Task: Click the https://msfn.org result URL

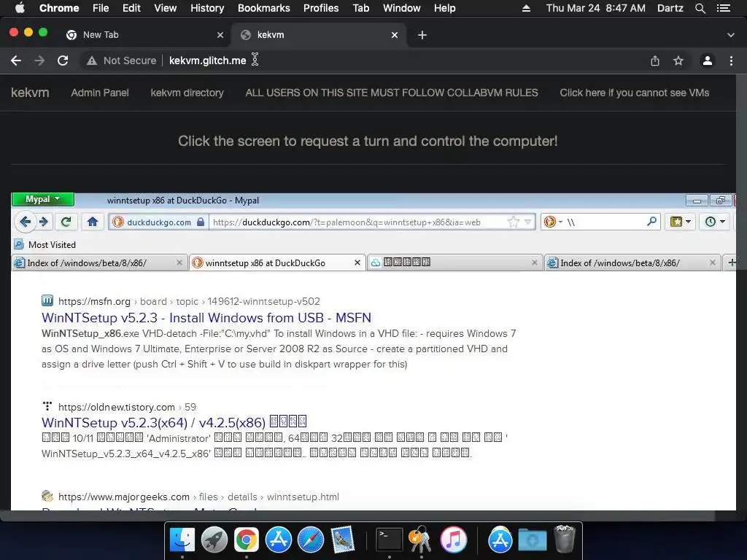Action: pos(94,301)
